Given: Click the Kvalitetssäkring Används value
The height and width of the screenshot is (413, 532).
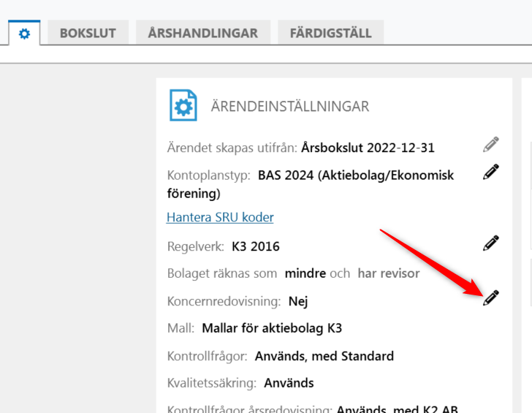Looking at the screenshot, I should 289,383.
